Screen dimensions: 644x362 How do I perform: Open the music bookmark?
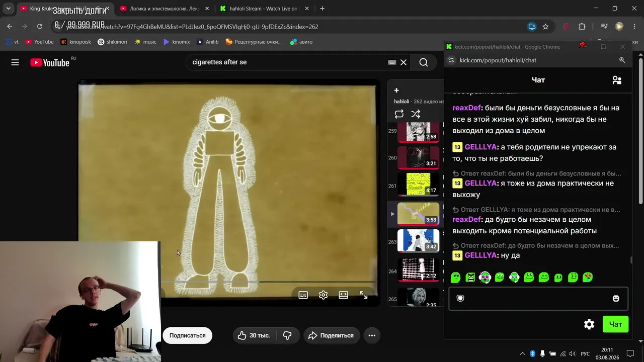click(x=145, y=42)
